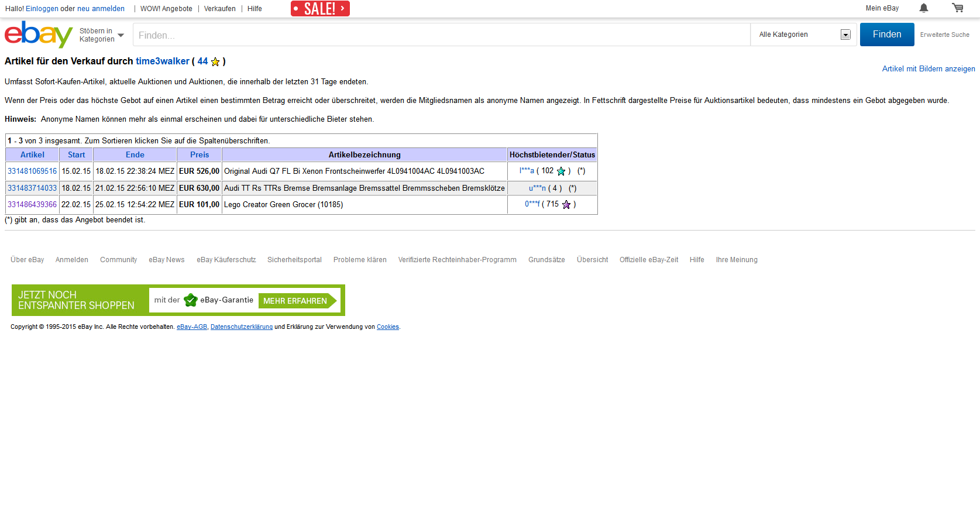Click the Finden... search input field
Screen dimensions: 980x529
442,35
